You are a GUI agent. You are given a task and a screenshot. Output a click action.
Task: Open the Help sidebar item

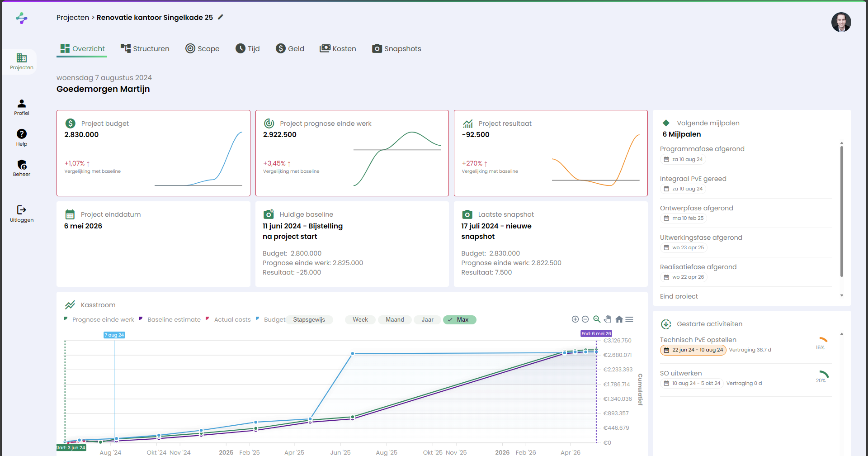coord(22,138)
